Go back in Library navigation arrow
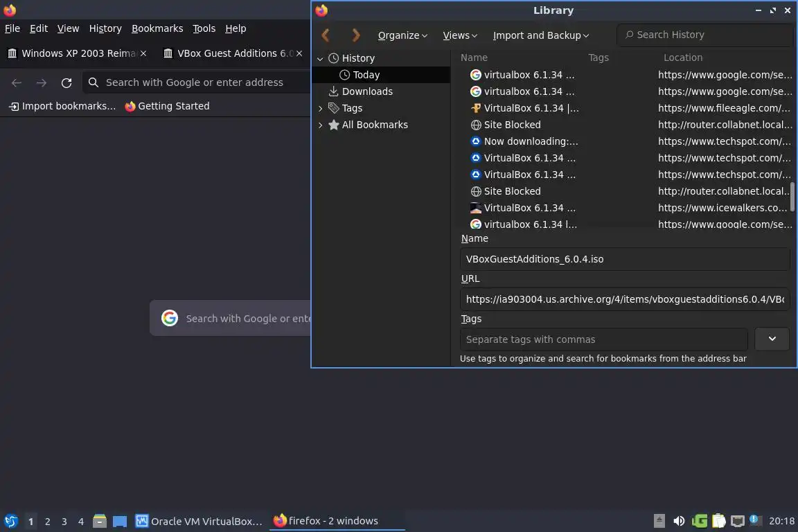The width and height of the screenshot is (798, 532). coord(326,35)
